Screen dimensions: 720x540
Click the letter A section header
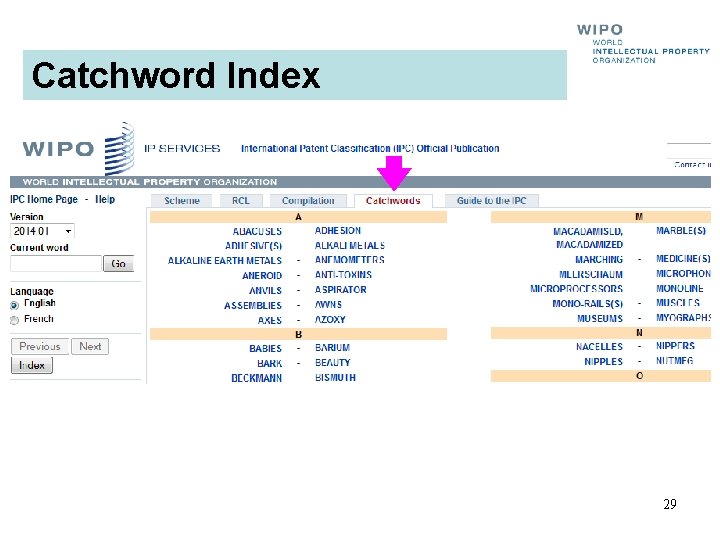tap(298, 217)
